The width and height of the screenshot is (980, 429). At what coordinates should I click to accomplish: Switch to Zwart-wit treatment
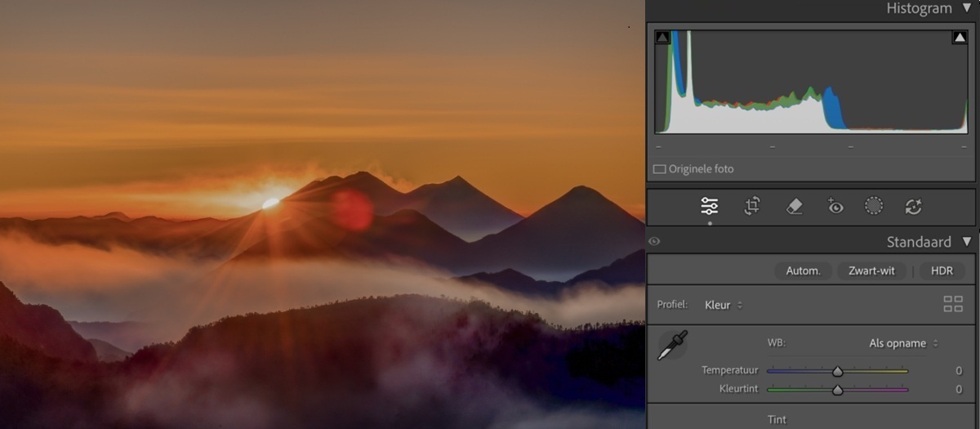click(x=871, y=270)
